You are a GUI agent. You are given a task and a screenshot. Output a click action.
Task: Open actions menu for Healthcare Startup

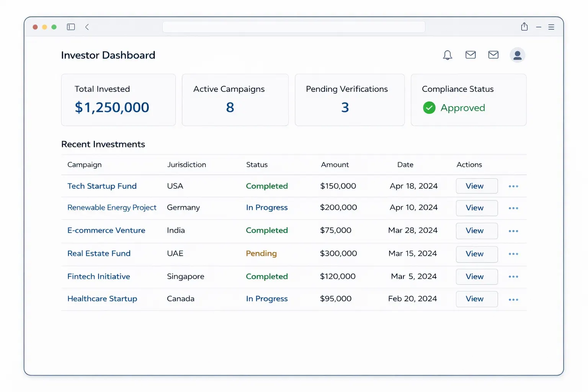(x=513, y=299)
